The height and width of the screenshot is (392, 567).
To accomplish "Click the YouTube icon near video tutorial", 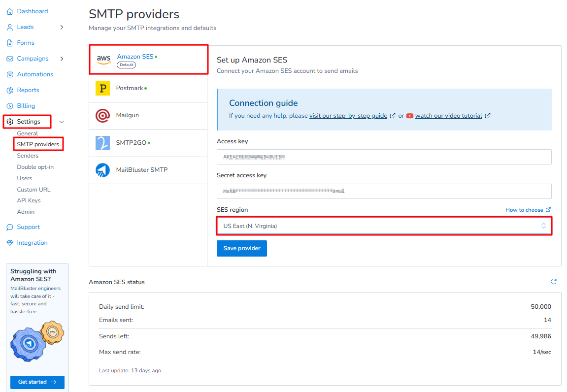I will click(410, 116).
